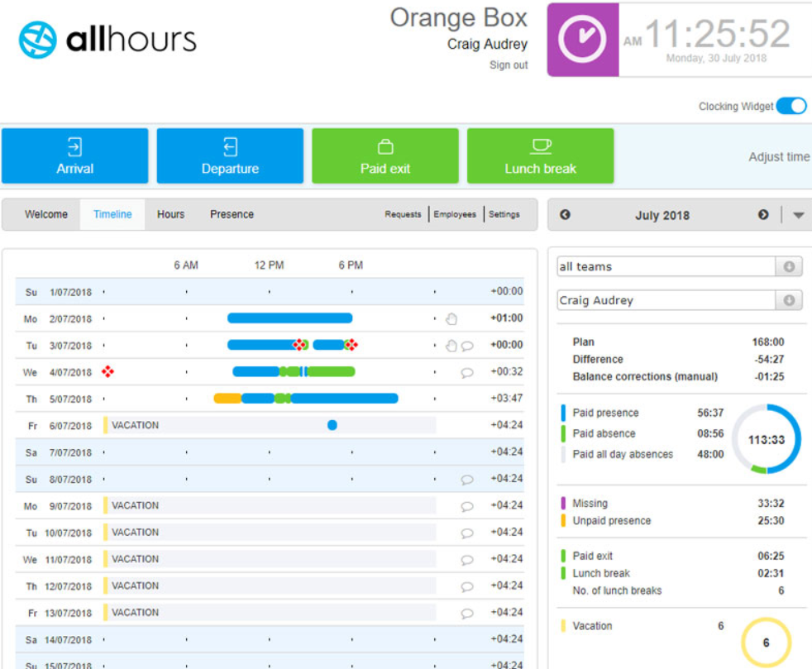
Task: Click the Paid all day absences entry
Action: tap(642, 454)
